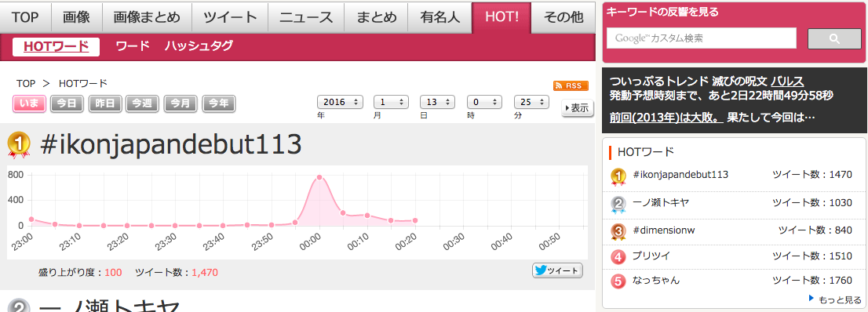Open the TOP tab
The width and height of the screenshot is (868, 312).
pos(25,17)
